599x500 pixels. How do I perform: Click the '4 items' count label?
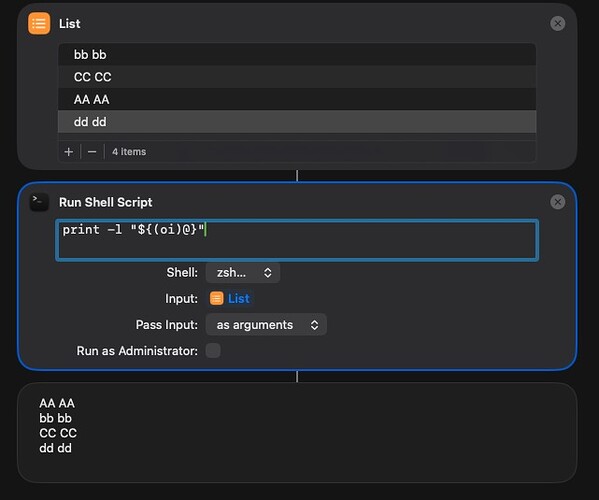coord(129,152)
